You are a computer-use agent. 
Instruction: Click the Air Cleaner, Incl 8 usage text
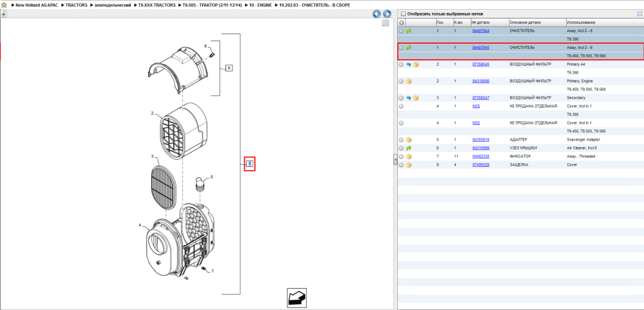[582, 148]
